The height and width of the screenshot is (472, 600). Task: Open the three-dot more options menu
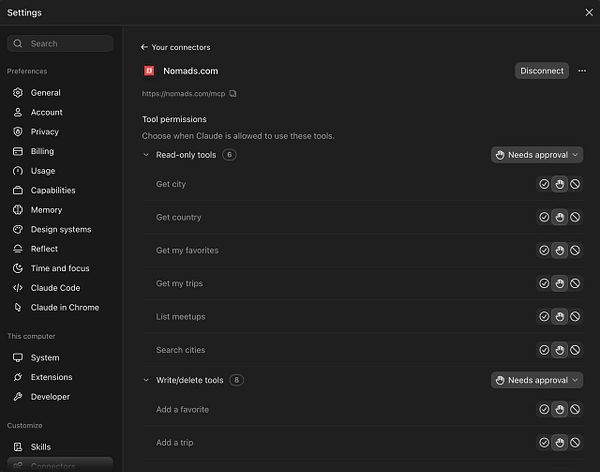582,71
